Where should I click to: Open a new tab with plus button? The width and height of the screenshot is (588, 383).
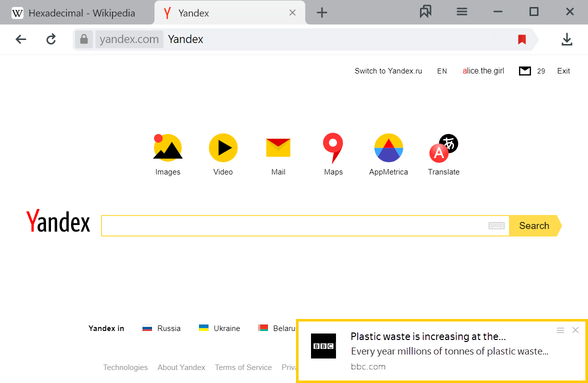click(x=322, y=13)
